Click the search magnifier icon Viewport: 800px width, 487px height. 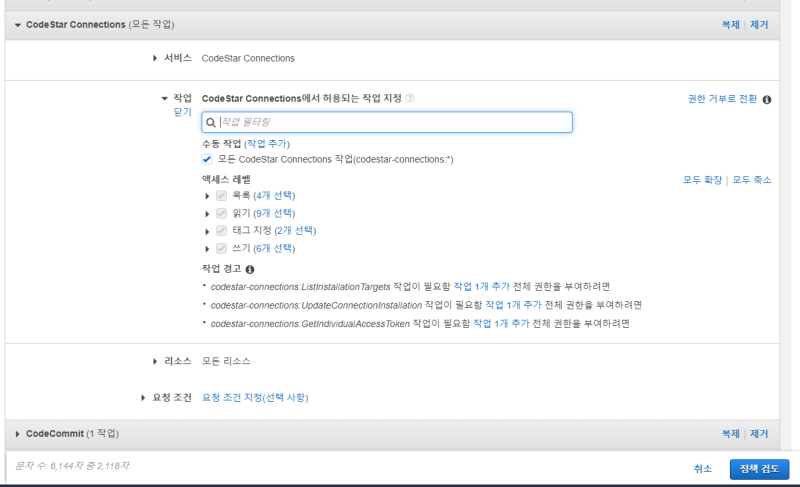[x=211, y=122]
